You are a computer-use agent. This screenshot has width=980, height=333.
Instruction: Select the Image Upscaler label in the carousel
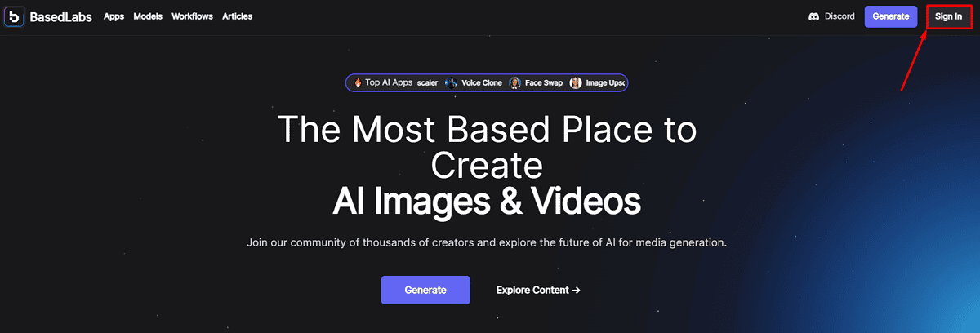[x=606, y=82]
